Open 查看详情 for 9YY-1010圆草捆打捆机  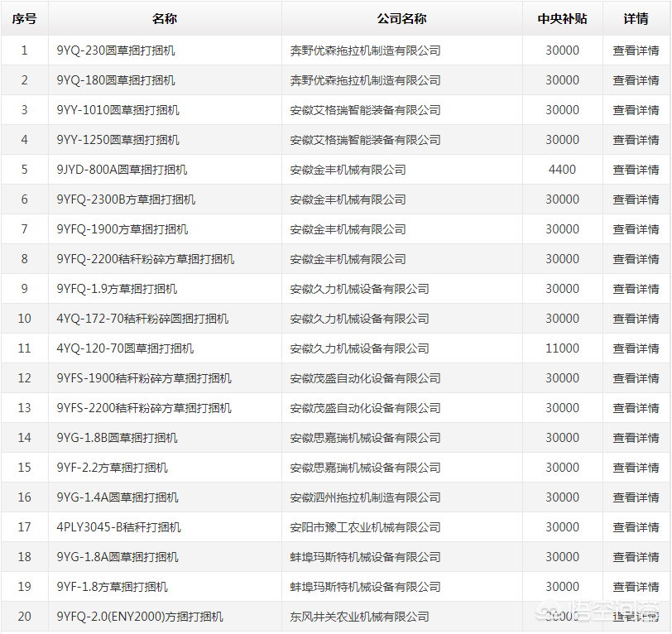(x=636, y=110)
